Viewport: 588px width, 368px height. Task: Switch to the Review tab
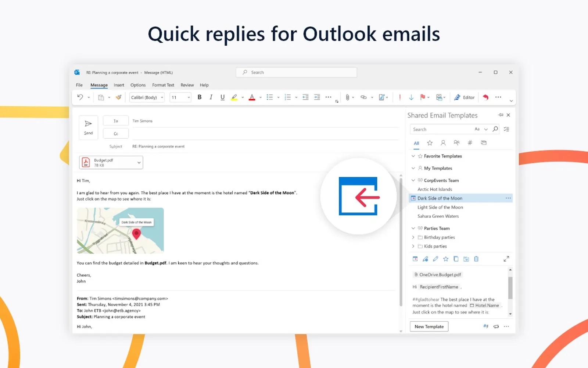[x=187, y=85]
